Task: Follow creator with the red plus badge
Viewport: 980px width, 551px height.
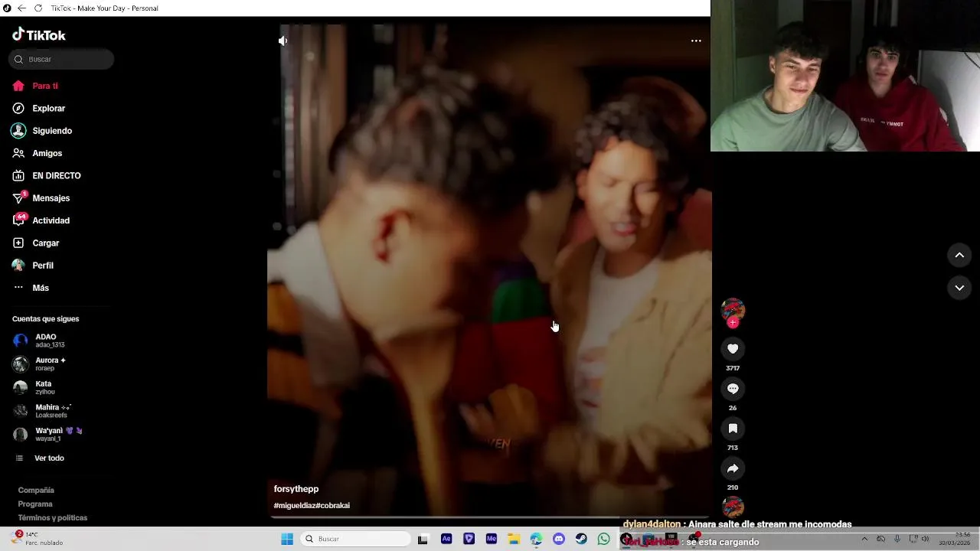Action: pos(733,323)
